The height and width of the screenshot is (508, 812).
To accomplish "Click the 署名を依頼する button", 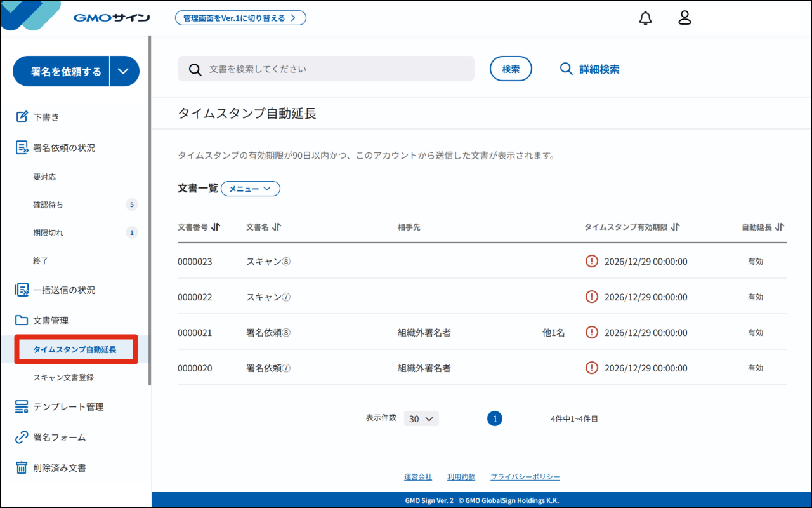I will 61,71.
